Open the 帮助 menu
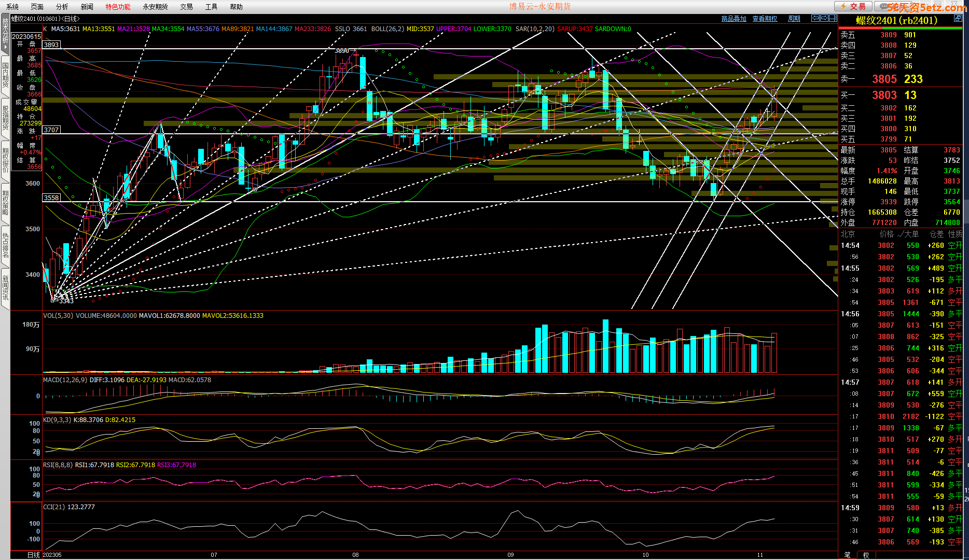 pos(237,7)
